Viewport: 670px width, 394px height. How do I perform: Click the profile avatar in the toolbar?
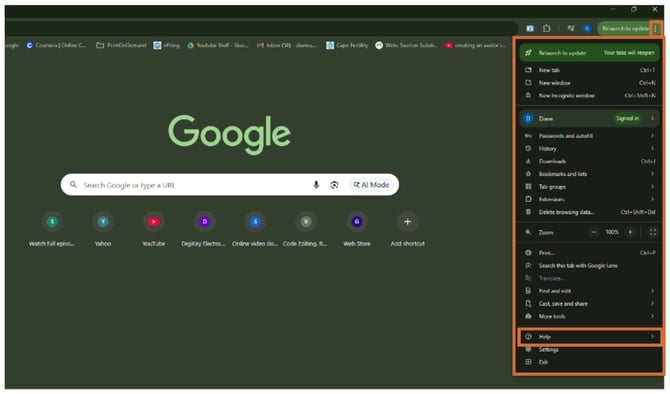pyautogui.click(x=587, y=28)
